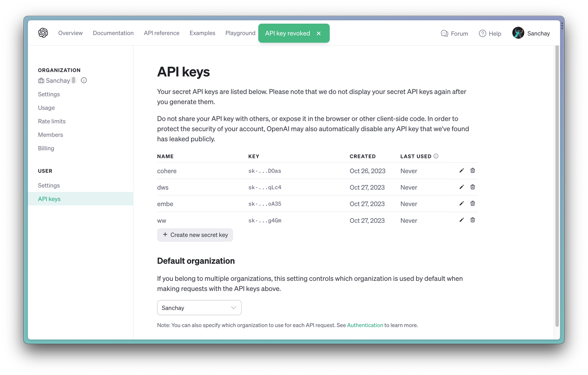Click the LAST USED column header
Viewport: 588px width, 375px height.
tap(416, 156)
